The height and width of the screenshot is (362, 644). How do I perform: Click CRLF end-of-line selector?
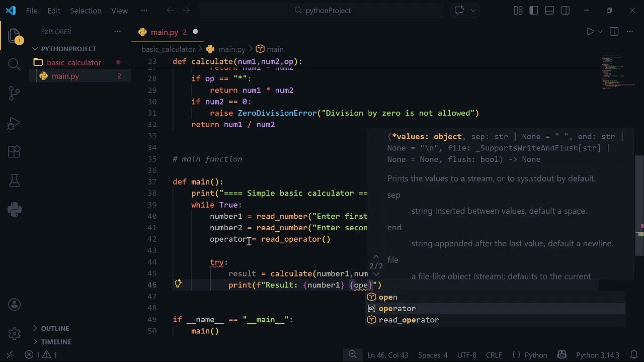[494, 355]
